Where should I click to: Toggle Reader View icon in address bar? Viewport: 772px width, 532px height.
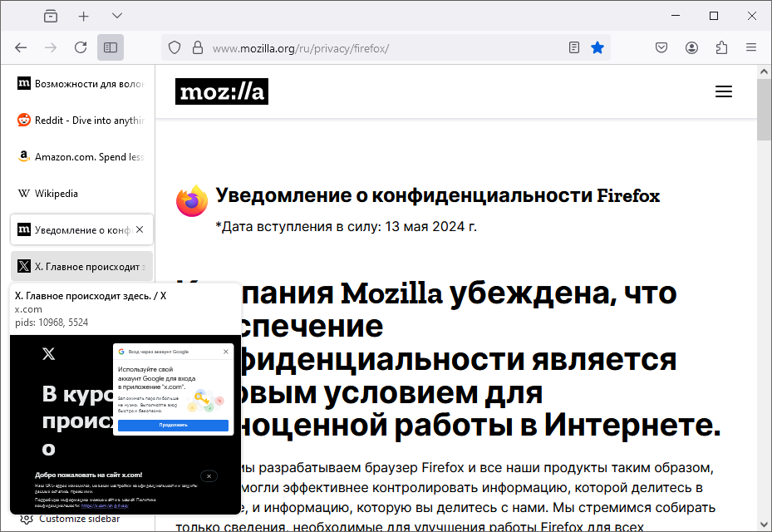[x=574, y=47]
